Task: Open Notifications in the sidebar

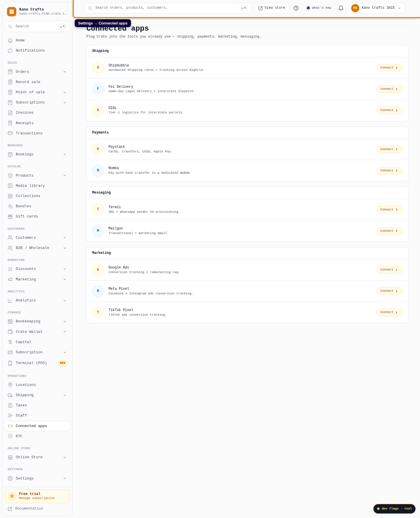Action: point(37,51)
